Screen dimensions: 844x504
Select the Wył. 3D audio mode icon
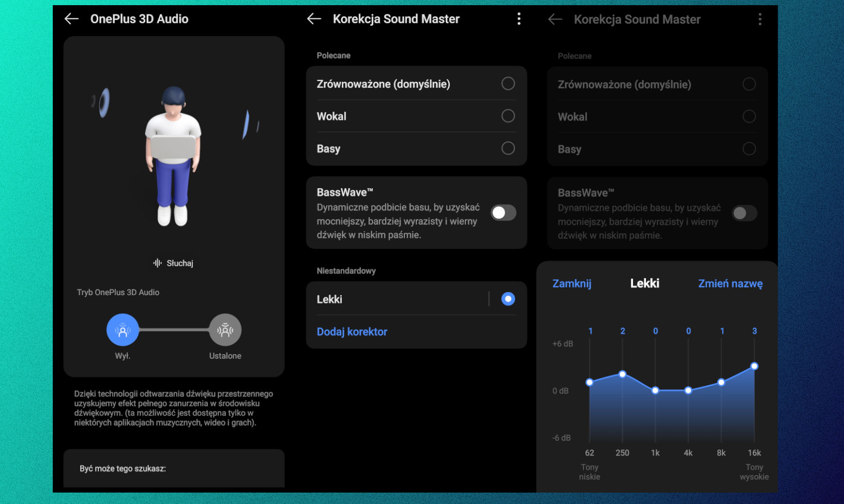point(123,330)
